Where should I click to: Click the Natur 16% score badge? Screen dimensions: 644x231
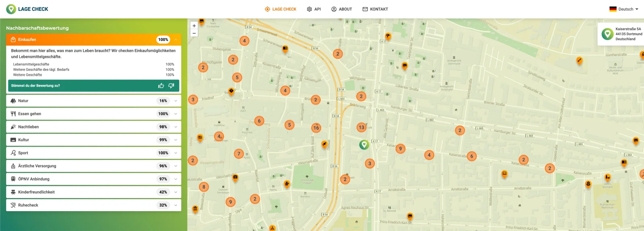[x=163, y=101]
